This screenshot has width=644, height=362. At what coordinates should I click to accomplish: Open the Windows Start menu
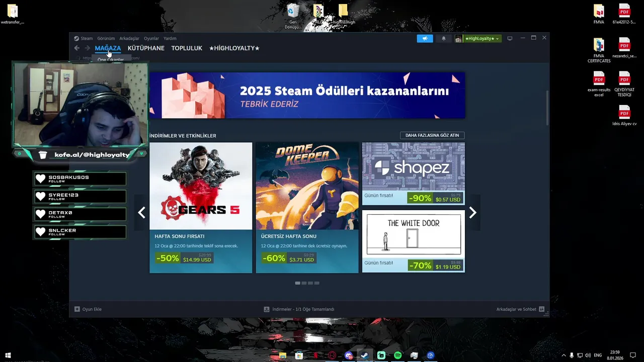[x=8, y=355]
